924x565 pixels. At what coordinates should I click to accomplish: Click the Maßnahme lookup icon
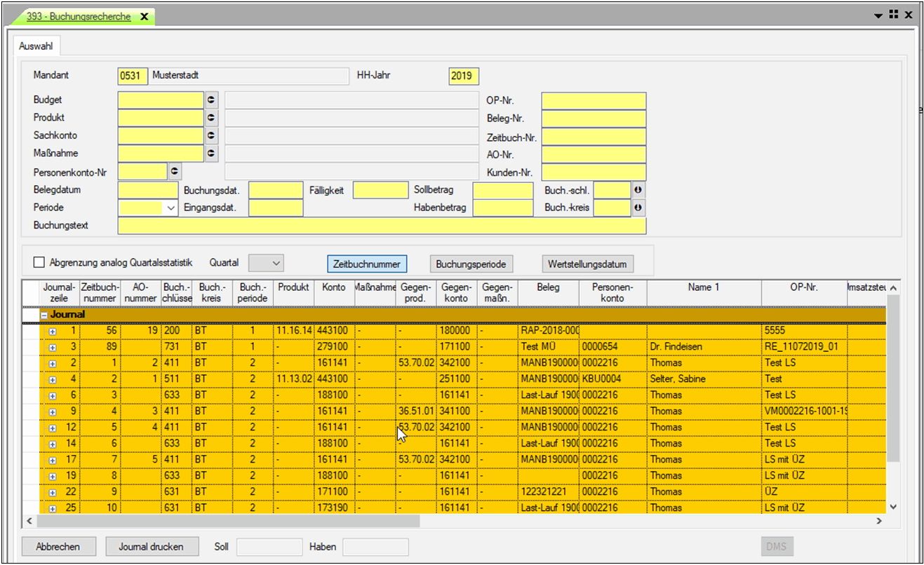[x=212, y=154]
